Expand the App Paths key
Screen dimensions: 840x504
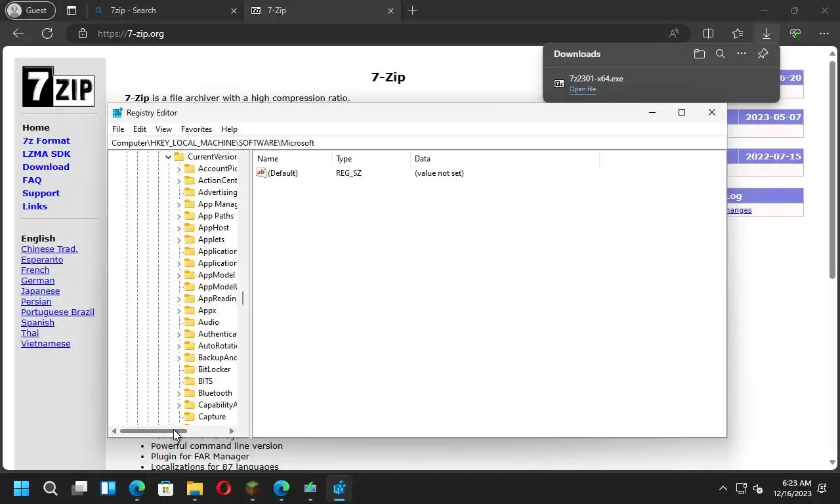178,216
